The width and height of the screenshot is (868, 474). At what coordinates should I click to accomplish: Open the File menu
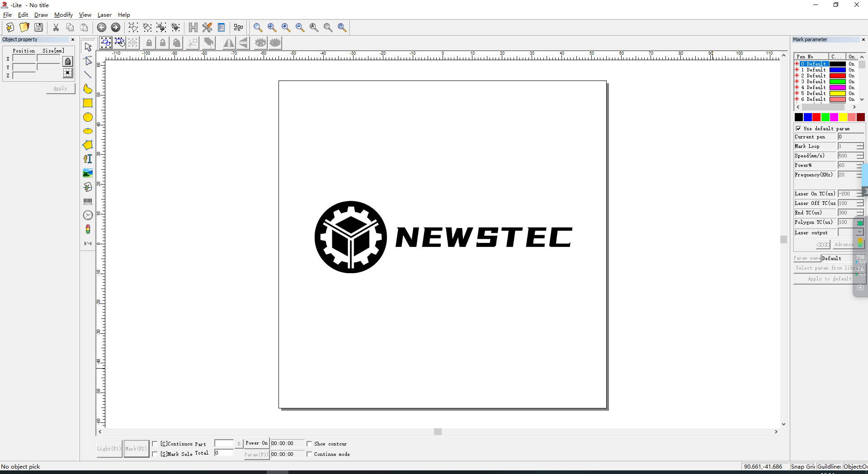7,15
